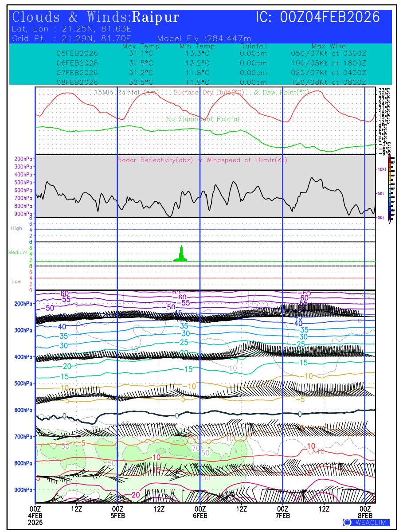Image resolution: width=399 pixels, height=532 pixels.
Task: Select the 00Z 7FEB time axis label
Action: pyautogui.click(x=283, y=512)
